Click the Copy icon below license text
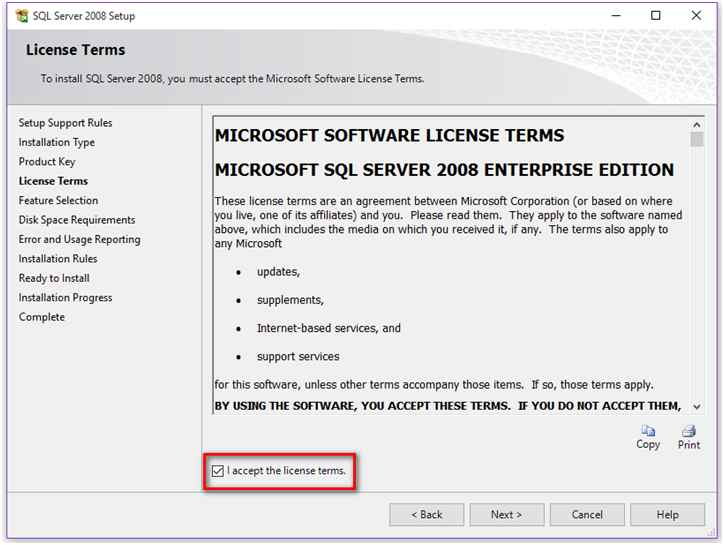 (x=648, y=431)
